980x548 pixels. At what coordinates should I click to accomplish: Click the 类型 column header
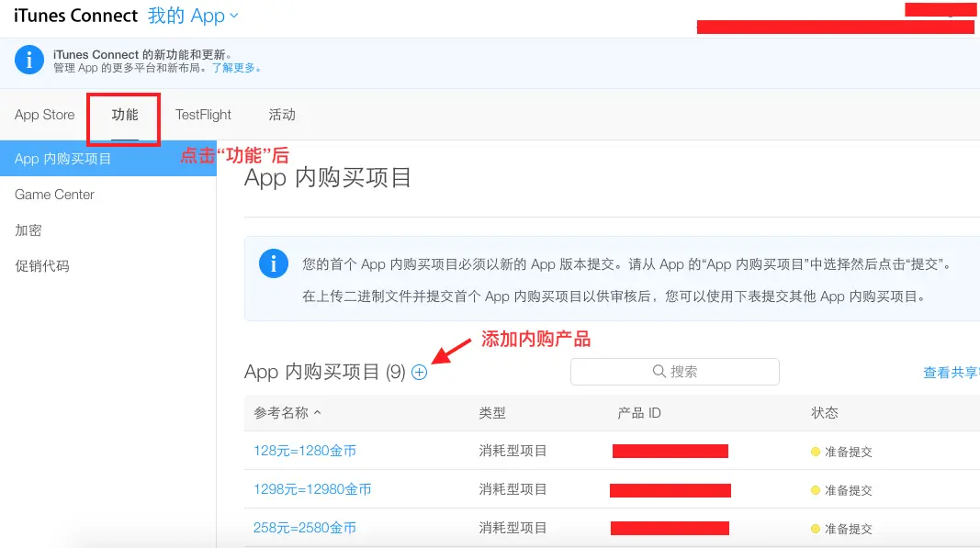pyautogui.click(x=492, y=413)
